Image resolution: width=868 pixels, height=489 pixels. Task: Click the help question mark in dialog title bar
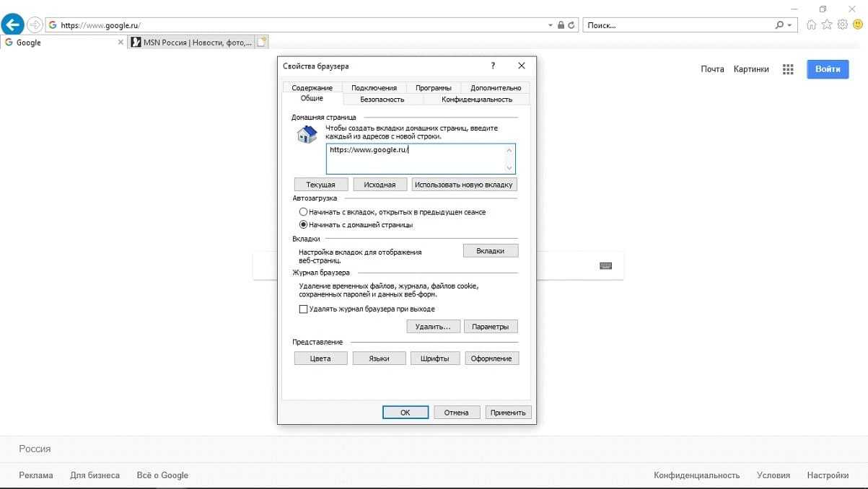pyautogui.click(x=493, y=66)
